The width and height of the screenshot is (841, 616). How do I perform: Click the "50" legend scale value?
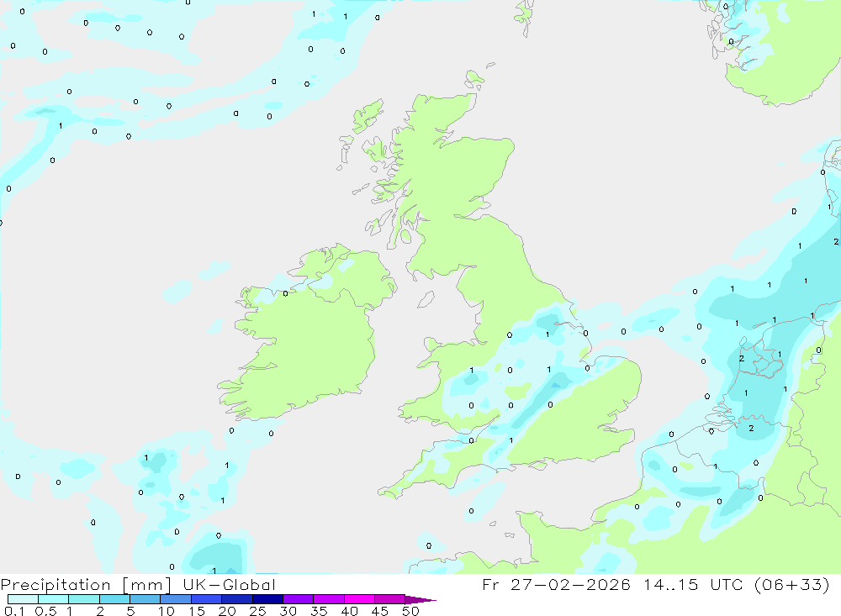tap(411, 611)
